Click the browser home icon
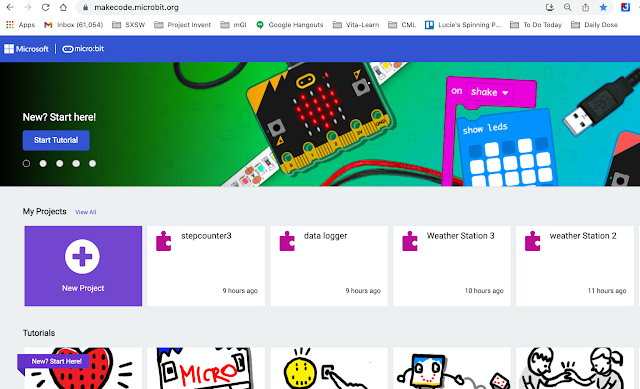 tap(63, 7)
